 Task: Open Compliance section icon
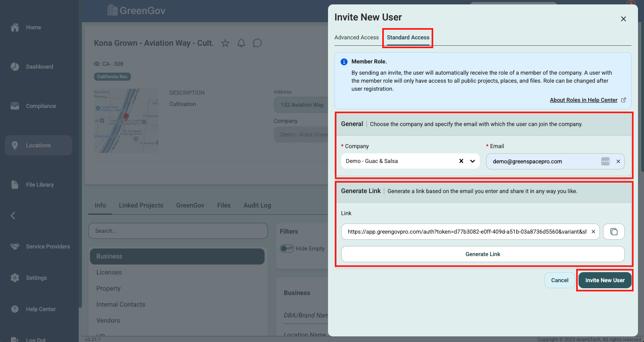15,106
